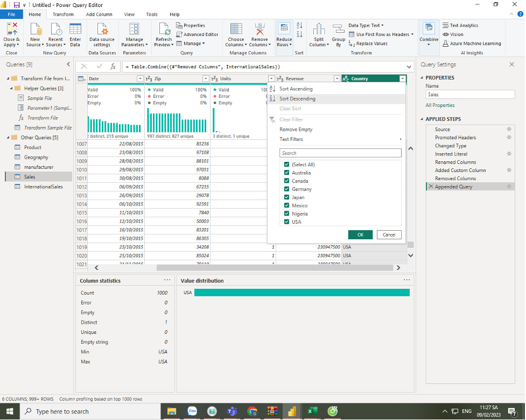Screen dimensions: 526x420
Task: Open the Data Type: Text dropdown
Action: pyautogui.click(x=366, y=25)
